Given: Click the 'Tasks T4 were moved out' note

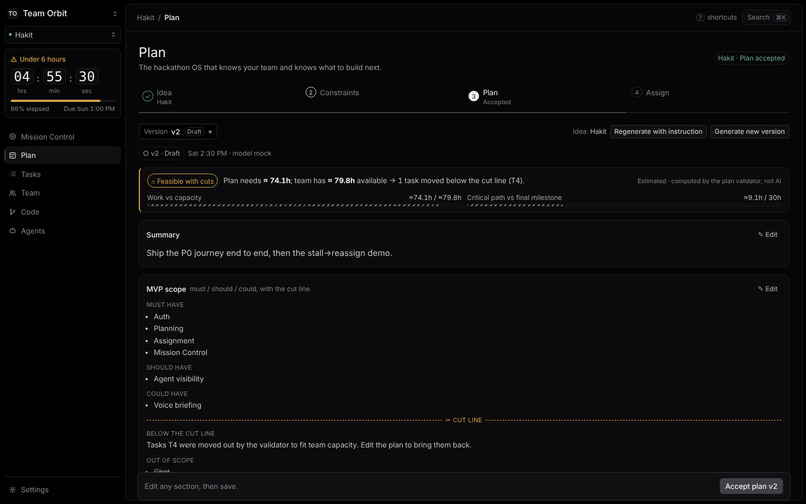Looking at the screenshot, I should click(308, 445).
